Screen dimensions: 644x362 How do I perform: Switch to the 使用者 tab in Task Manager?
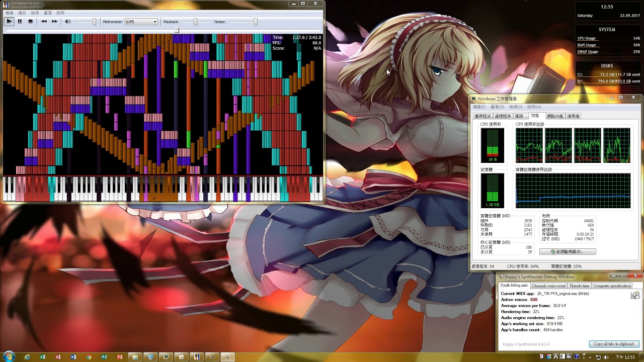coord(574,116)
